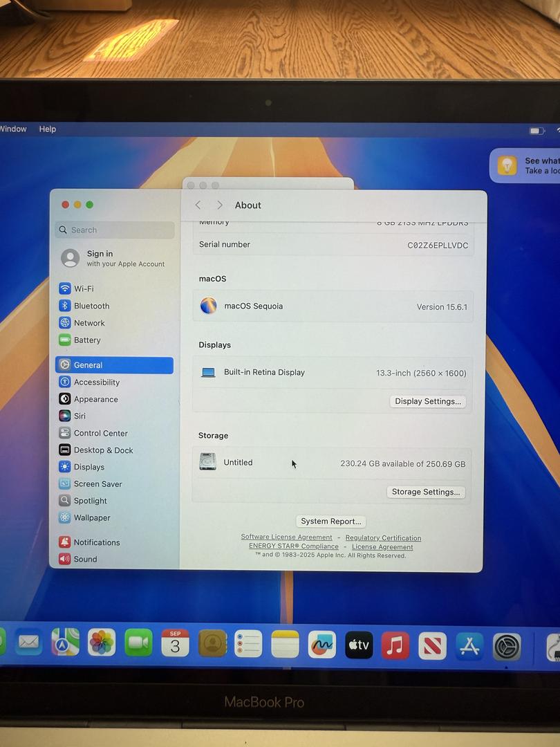Select General in the sidebar
The width and height of the screenshot is (560, 747).
pos(114,365)
